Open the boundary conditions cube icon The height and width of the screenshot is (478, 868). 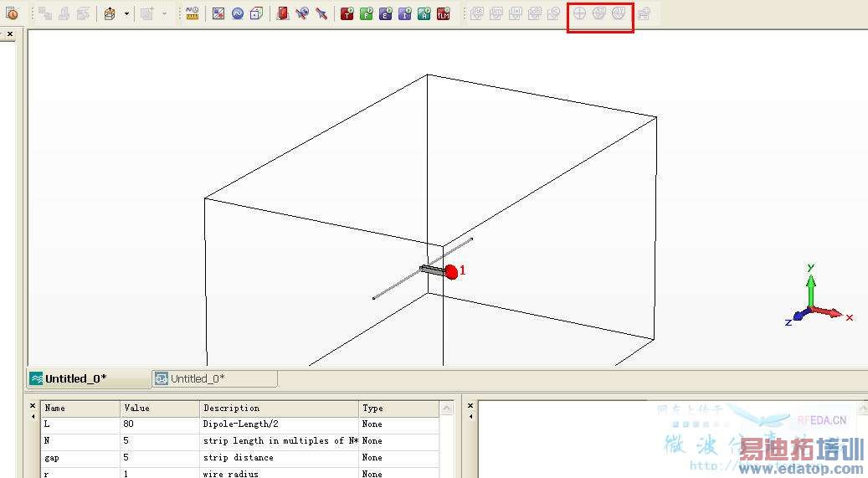point(256,13)
